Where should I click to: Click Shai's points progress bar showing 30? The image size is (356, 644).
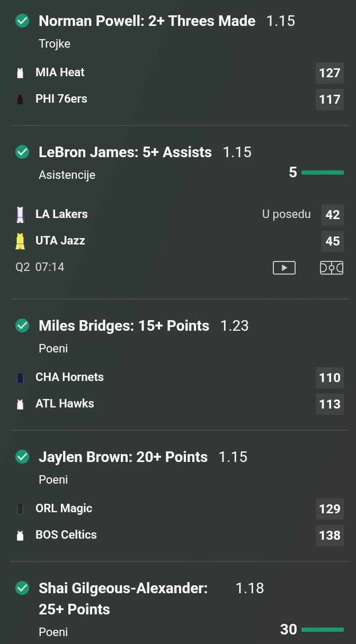[x=322, y=630]
